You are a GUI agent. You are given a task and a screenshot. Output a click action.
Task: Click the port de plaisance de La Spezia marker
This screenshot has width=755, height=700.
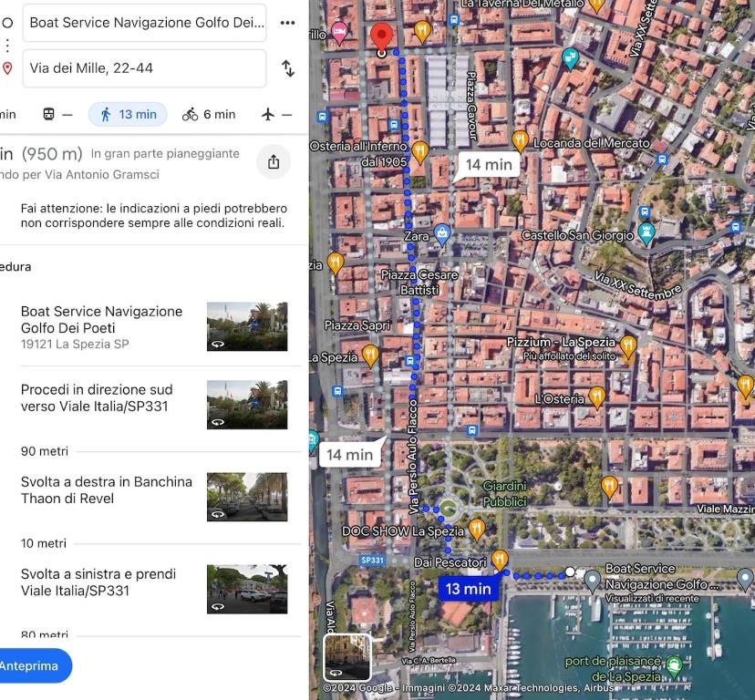tap(675, 667)
